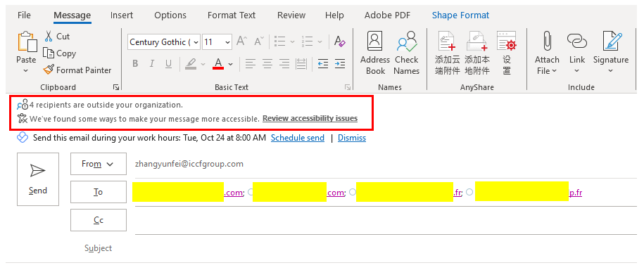Click Check Names

click(x=407, y=53)
